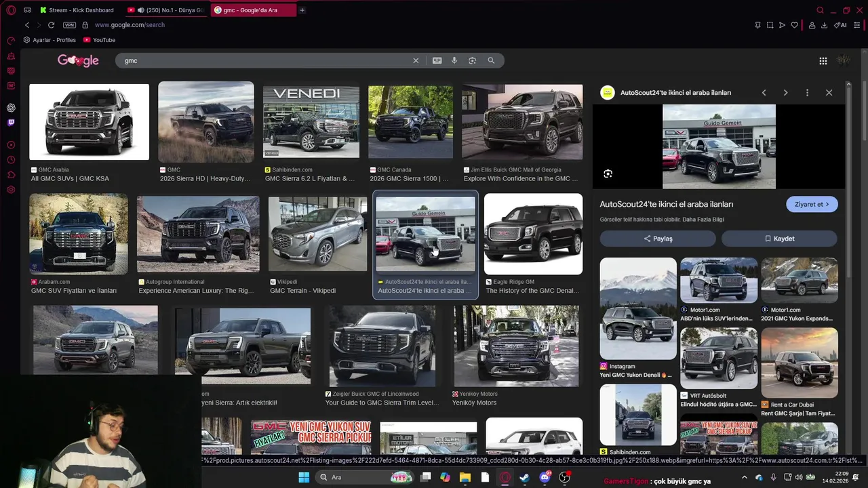Reload the current page
This screenshot has height=488, width=868.
[51, 25]
